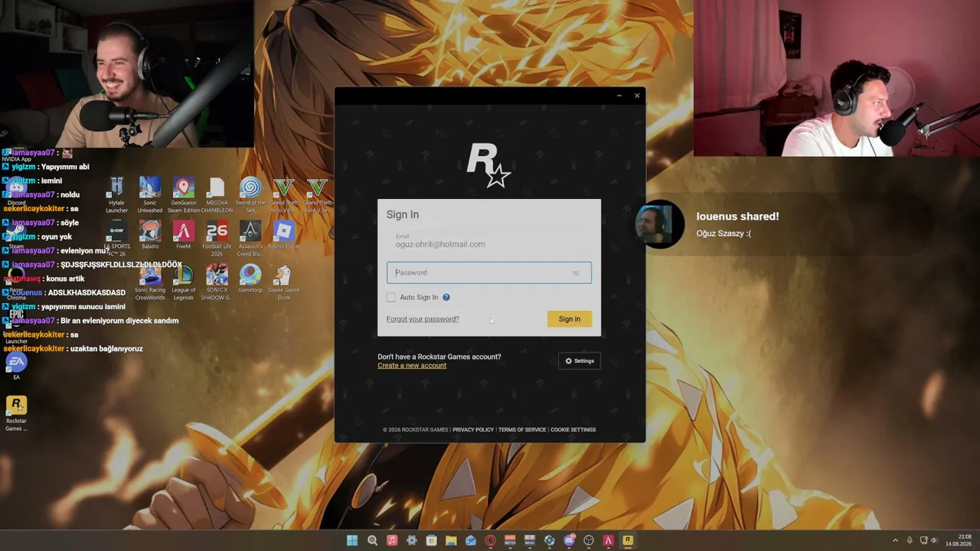
Task: Open the taskbar clock and date
Action: tap(959, 540)
